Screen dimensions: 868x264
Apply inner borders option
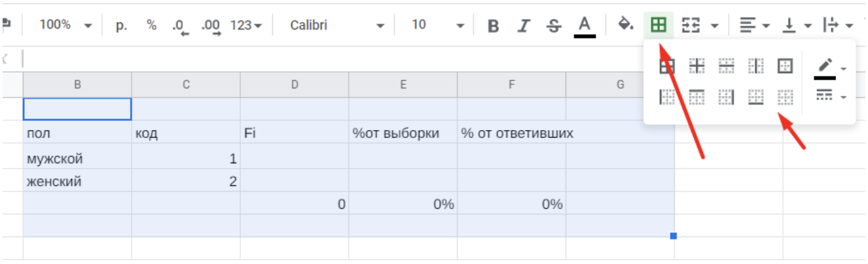pyautogui.click(x=696, y=66)
